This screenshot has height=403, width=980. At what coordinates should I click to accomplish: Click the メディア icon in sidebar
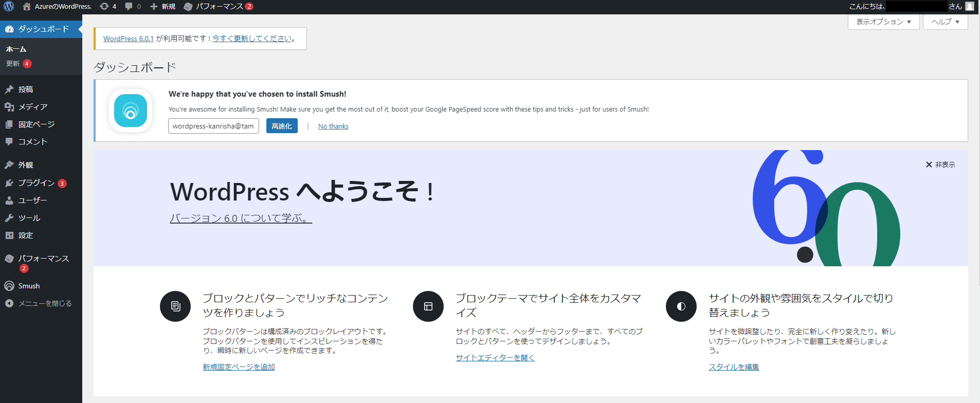[9, 107]
